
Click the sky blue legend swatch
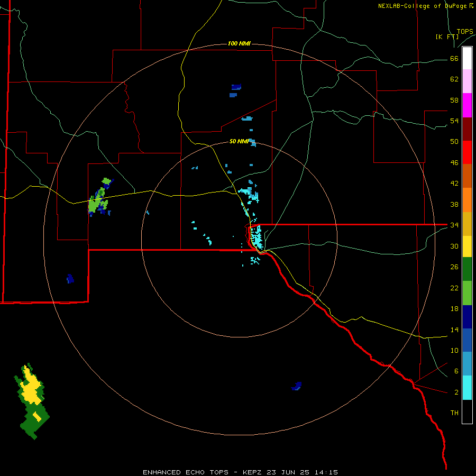click(x=467, y=364)
